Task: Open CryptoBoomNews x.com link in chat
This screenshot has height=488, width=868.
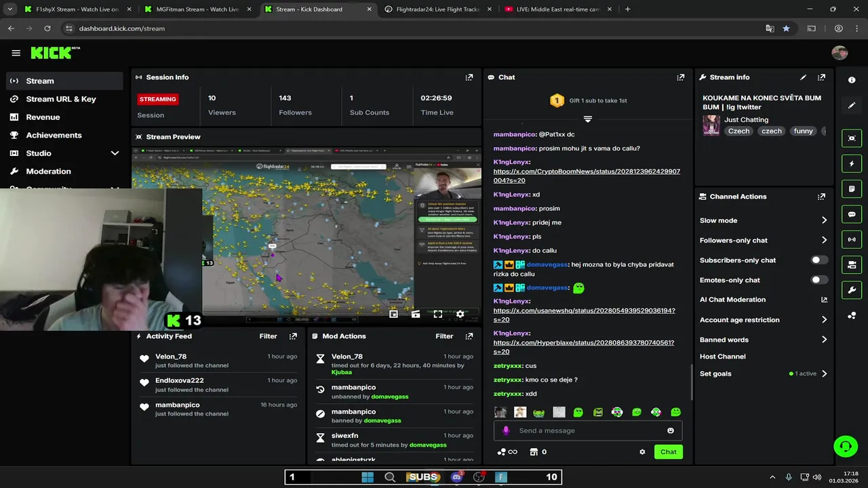Action: (587, 176)
